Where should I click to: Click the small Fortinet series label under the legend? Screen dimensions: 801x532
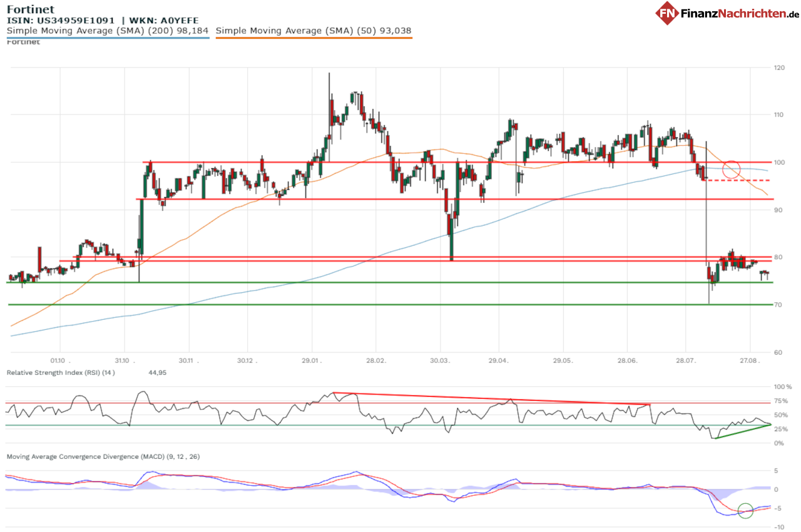tap(23, 42)
